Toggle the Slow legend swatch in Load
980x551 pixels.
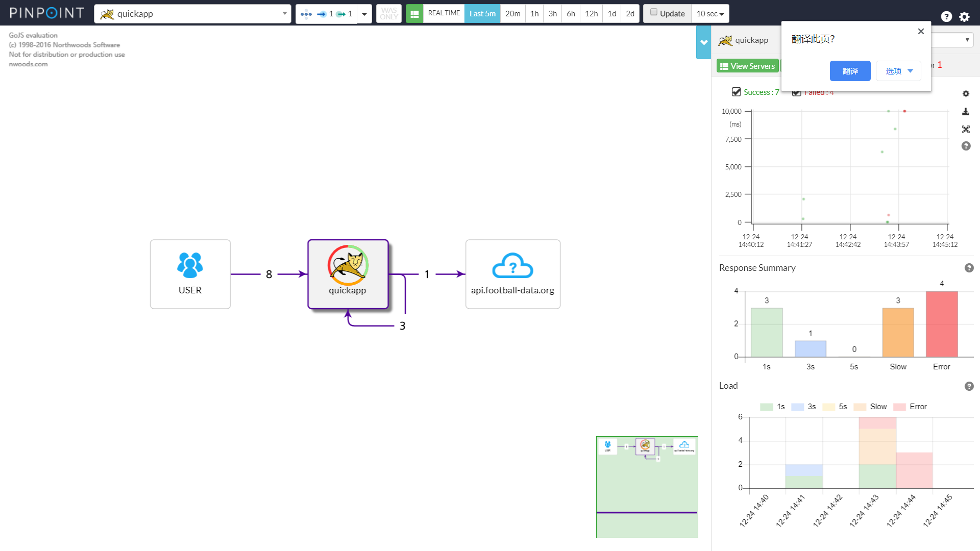[x=860, y=407]
